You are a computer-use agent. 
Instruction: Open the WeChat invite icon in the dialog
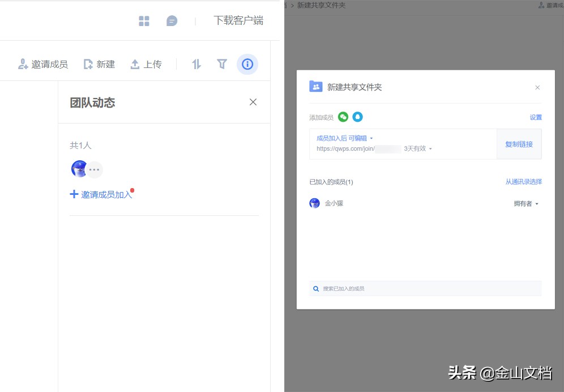point(343,116)
